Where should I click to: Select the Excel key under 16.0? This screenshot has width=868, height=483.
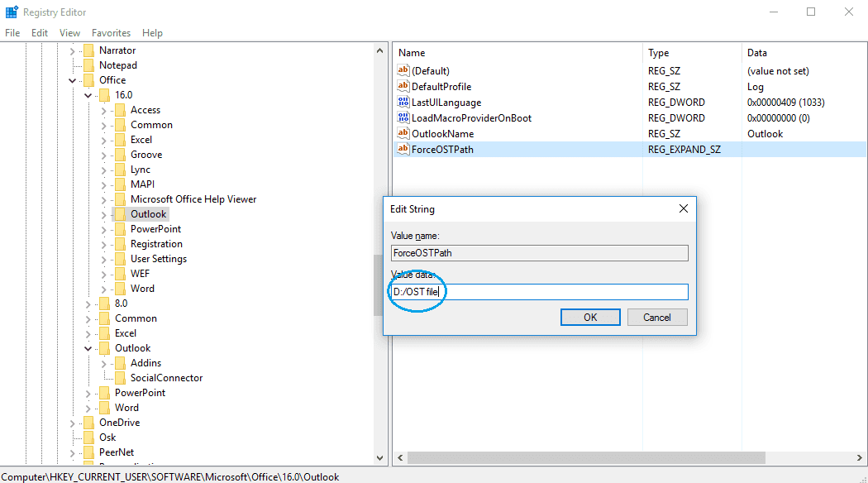tap(141, 140)
